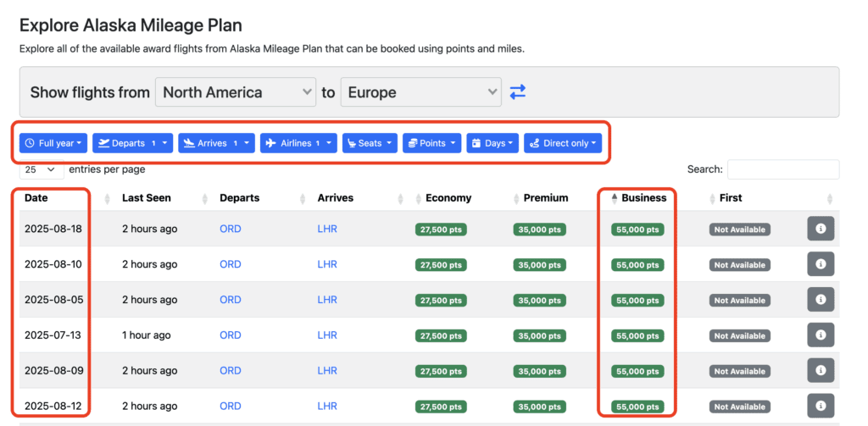Screen dimensions: 868x426
Task: Open the Arrives airport filter
Action: 216,143
